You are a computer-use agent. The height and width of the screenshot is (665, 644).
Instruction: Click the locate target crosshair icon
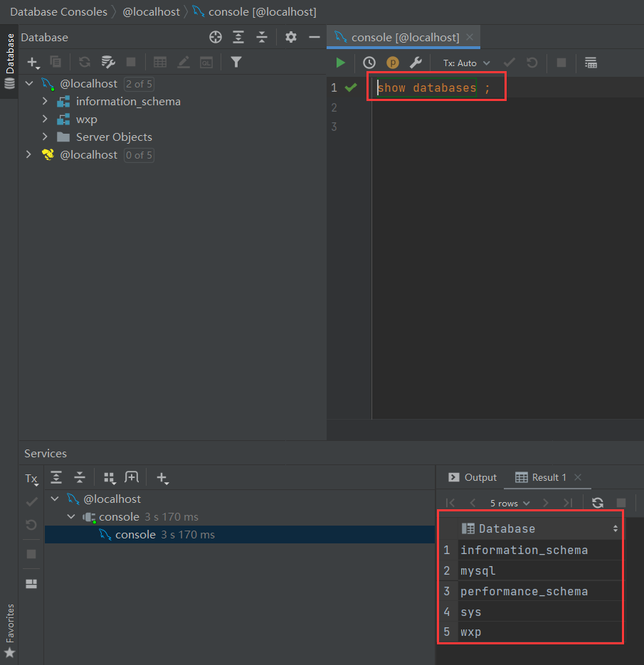click(x=215, y=37)
